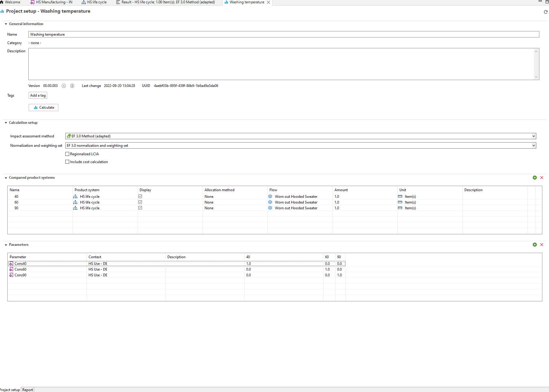Open the Report tab at bottom
The height and width of the screenshot is (392, 549).
point(27,390)
